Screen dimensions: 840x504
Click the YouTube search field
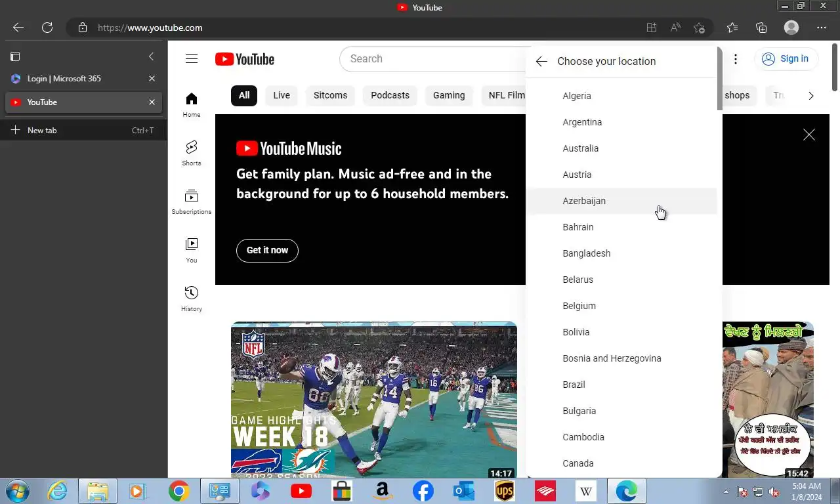(433, 59)
